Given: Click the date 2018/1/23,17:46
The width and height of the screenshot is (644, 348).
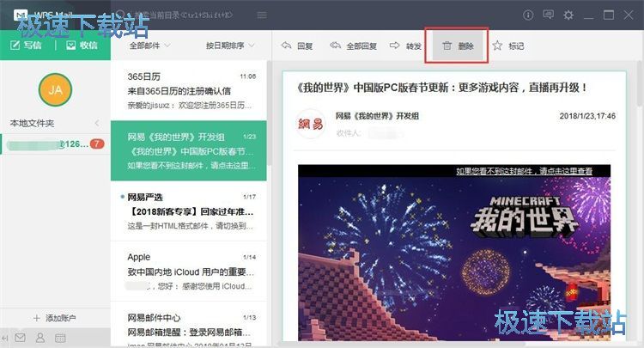Looking at the screenshot, I should pos(587,116).
